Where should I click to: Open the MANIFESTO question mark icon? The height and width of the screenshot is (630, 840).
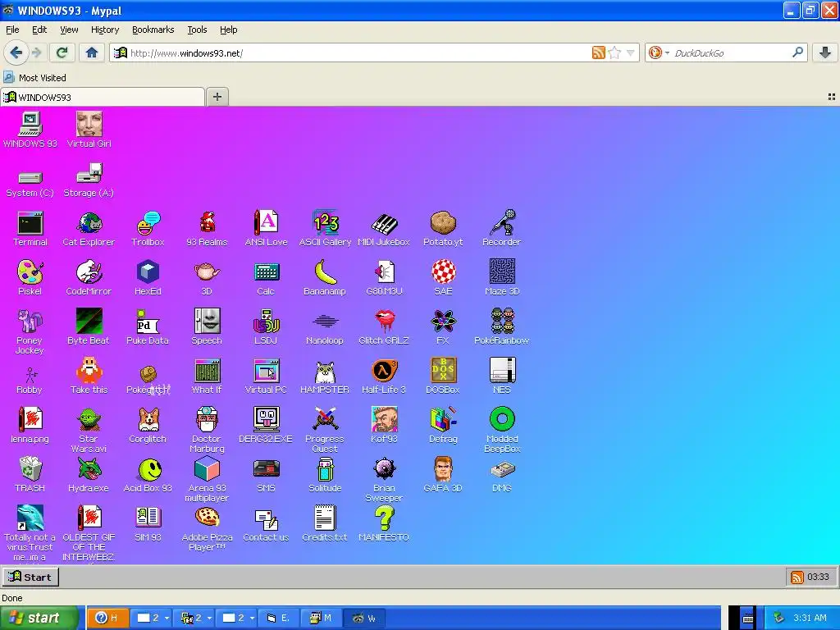click(x=384, y=523)
